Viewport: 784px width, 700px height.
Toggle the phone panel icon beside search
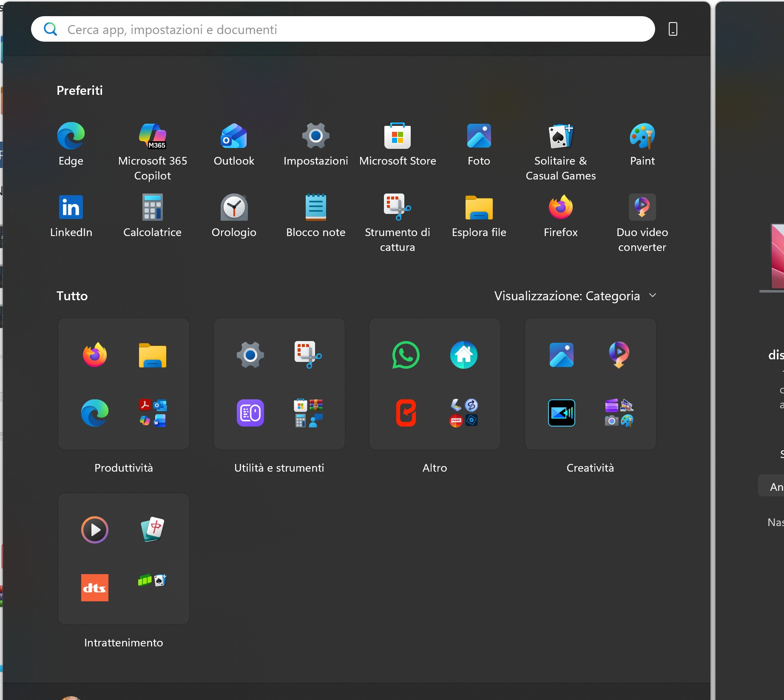click(x=673, y=29)
